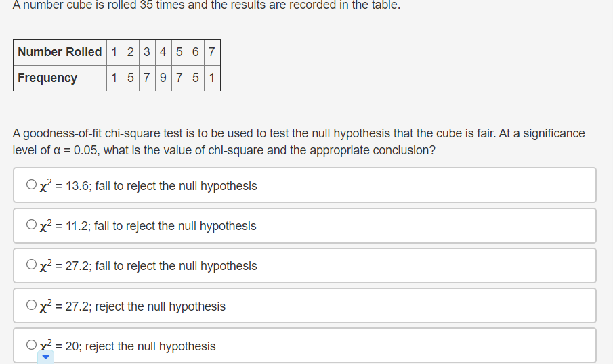Click the goodness-of-fit chi-square question paragraph
The image size is (613, 364).
(x=299, y=141)
